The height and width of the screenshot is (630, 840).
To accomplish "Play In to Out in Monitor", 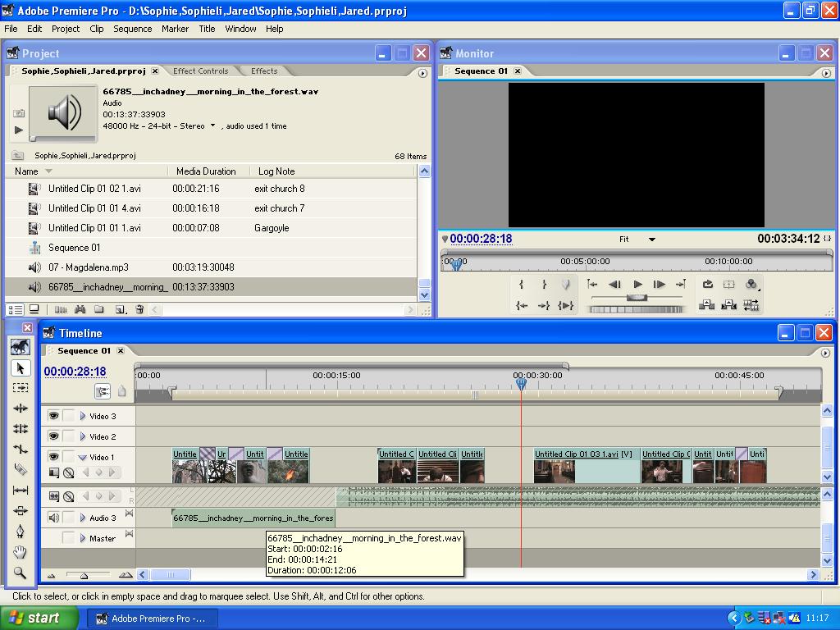I will (566, 305).
